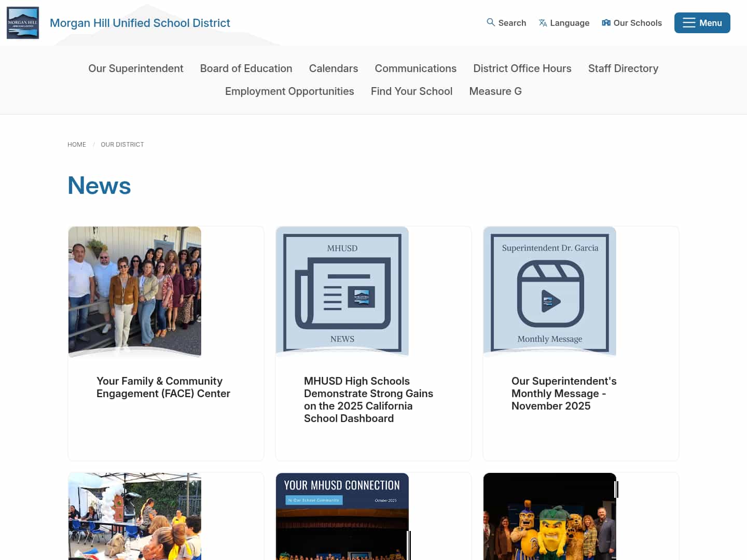
Task: Expand the Our Schools list
Action: [x=632, y=23]
